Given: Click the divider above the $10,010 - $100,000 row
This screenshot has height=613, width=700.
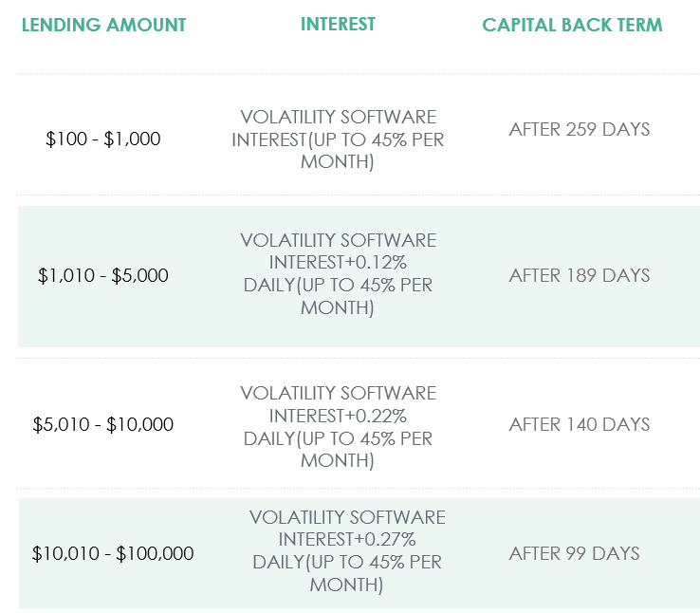Looking at the screenshot, I should 359,489.
